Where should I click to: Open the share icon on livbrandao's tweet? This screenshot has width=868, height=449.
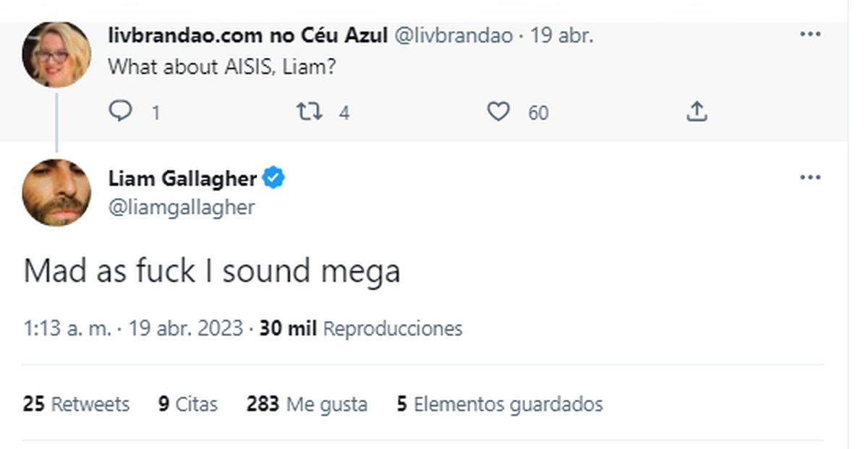click(697, 112)
